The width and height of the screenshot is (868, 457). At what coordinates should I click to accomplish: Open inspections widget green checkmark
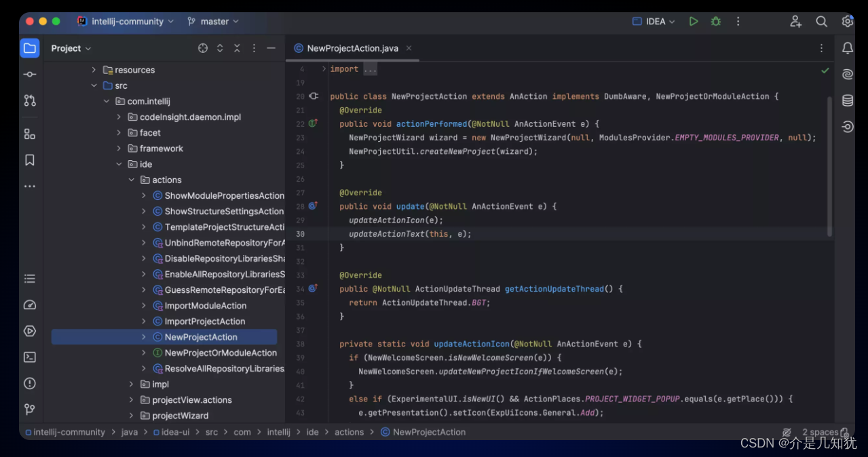click(x=825, y=70)
